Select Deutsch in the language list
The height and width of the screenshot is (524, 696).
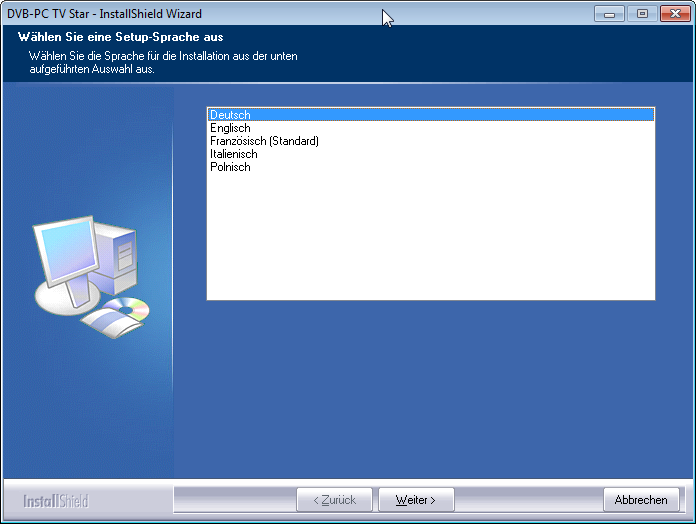(x=431, y=115)
